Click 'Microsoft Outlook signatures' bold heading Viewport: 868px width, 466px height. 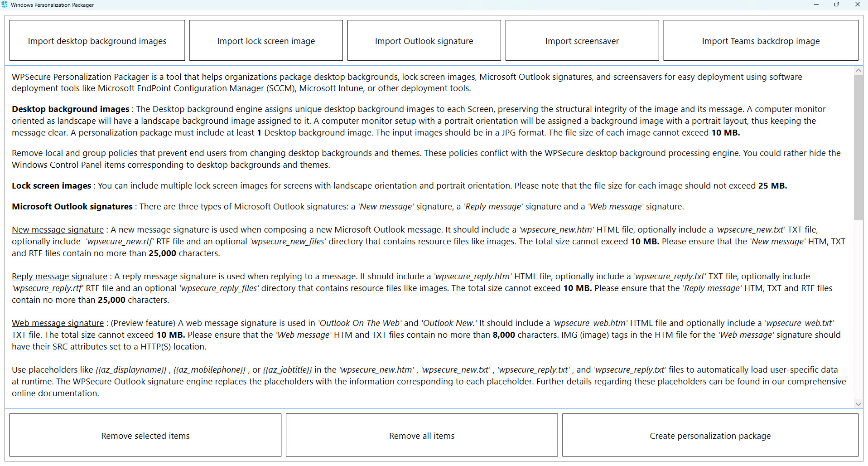pyautogui.click(x=72, y=207)
